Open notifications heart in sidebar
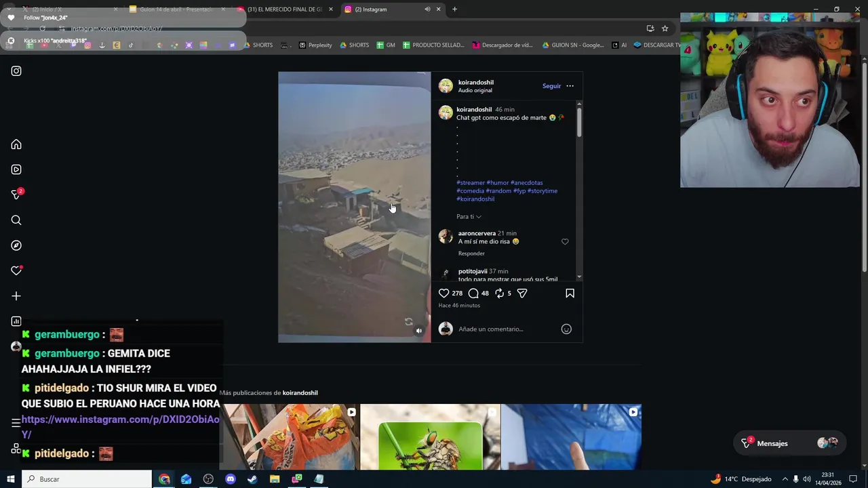The width and height of the screenshot is (868, 488). pos(16,270)
